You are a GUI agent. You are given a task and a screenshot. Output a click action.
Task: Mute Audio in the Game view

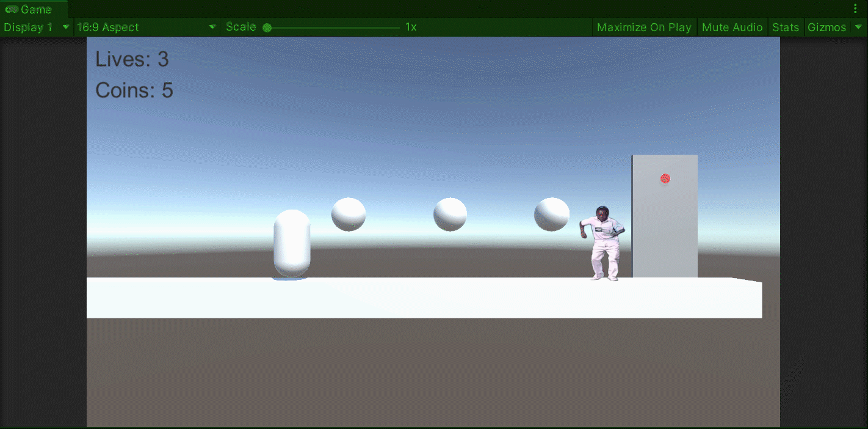pos(732,27)
